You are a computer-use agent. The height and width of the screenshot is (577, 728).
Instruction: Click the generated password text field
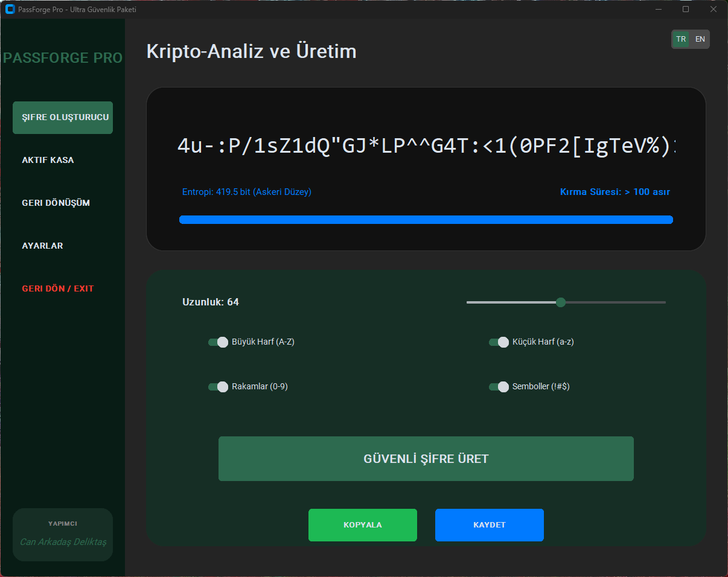tap(426, 146)
